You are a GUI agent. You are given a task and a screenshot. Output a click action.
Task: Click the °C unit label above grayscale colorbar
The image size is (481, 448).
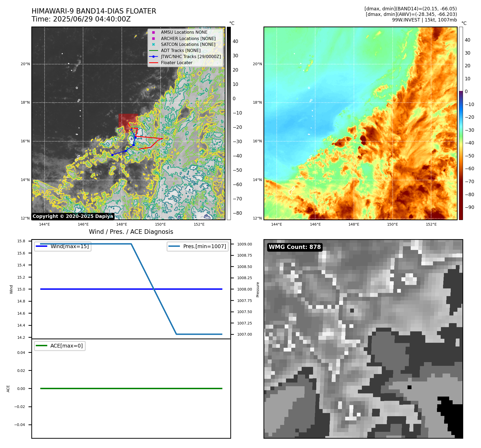point(232,23)
